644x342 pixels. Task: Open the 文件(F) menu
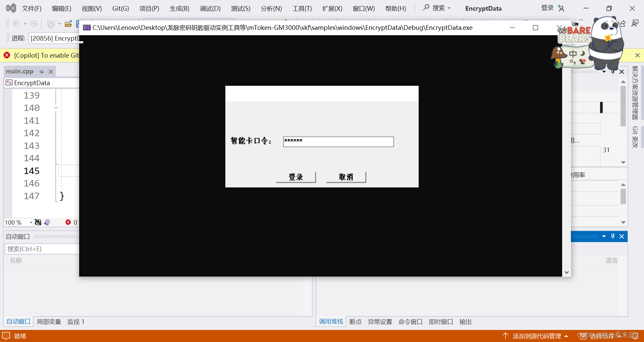coord(32,8)
